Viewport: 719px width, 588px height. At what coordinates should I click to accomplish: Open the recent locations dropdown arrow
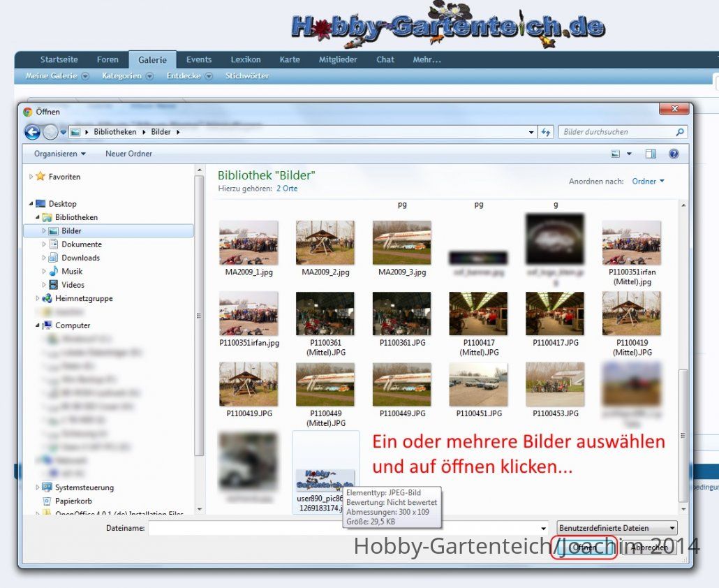pyautogui.click(x=64, y=132)
